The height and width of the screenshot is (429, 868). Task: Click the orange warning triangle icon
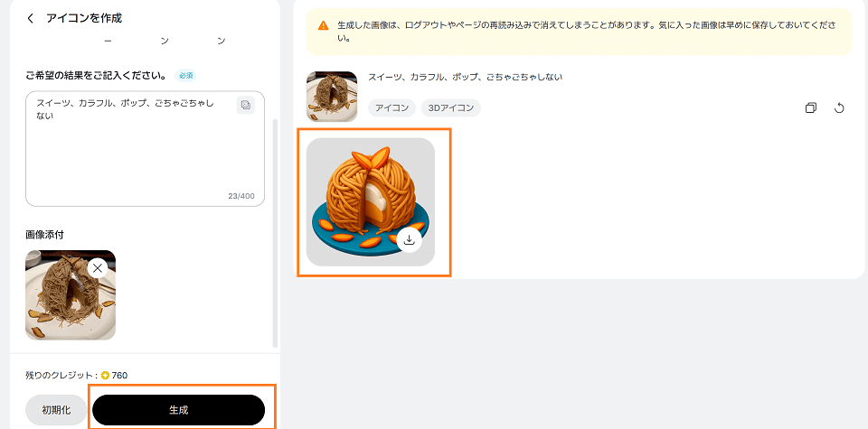point(324,25)
